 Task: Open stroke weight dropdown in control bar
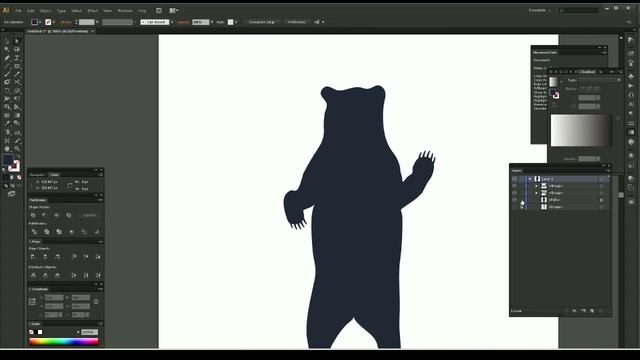tap(97, 22)
